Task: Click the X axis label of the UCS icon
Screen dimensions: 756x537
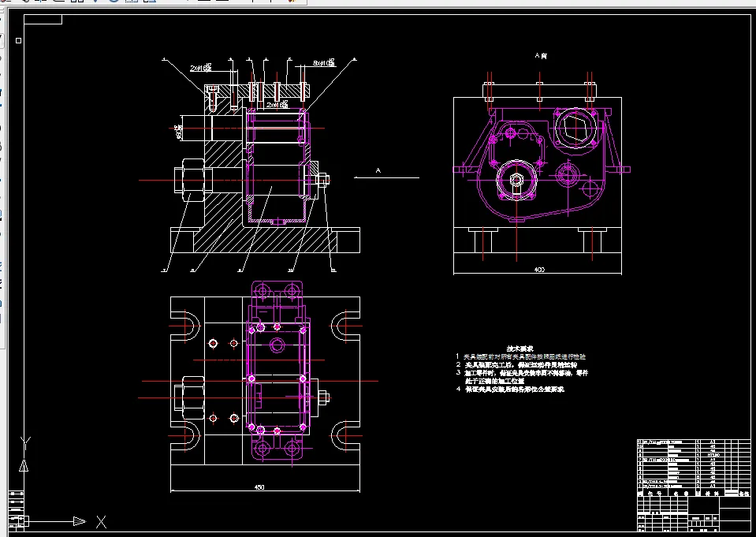Action: tap(101, 521)
